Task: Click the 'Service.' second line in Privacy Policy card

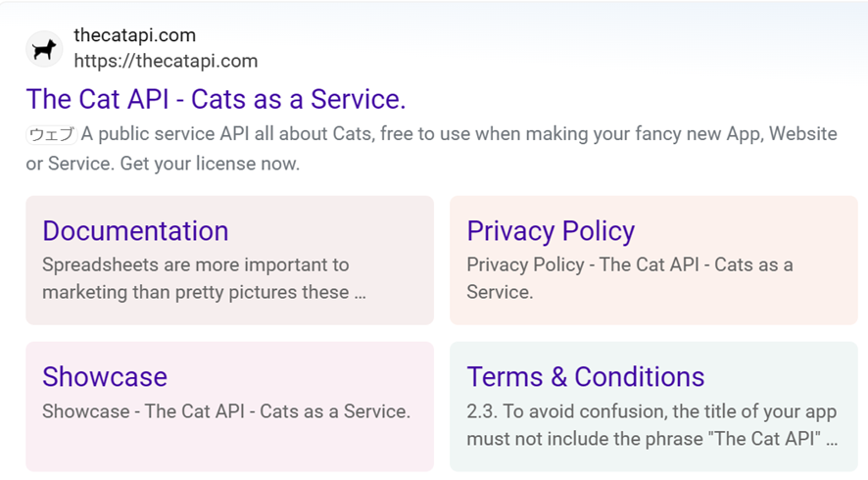Action: [500, 292]
